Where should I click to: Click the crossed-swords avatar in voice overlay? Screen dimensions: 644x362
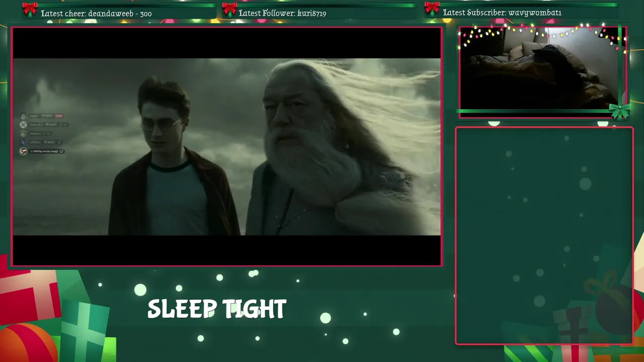(x=23, y=125)
